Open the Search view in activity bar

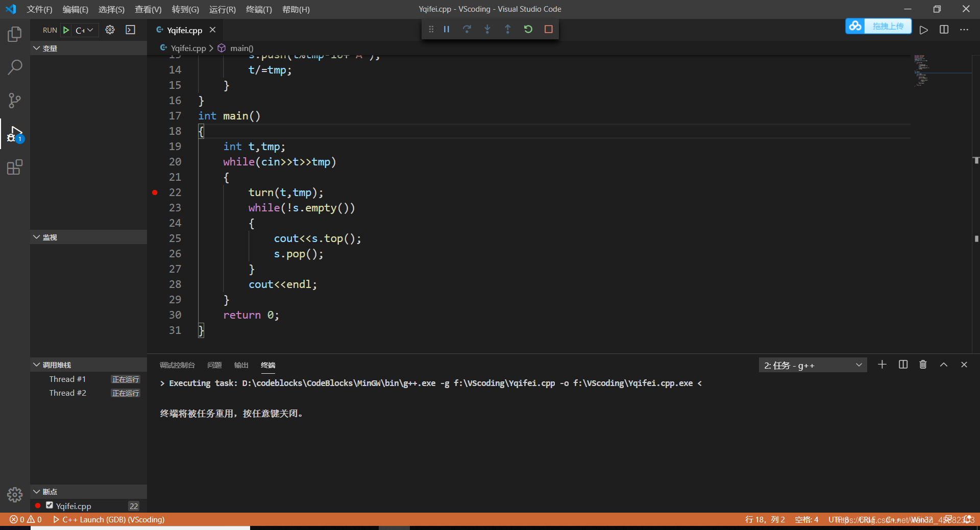tap(15, 67)
